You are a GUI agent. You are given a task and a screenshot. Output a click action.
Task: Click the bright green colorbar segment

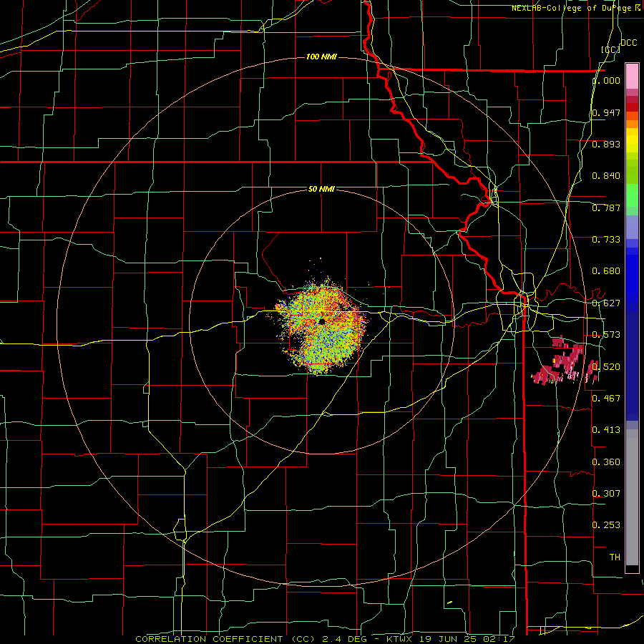(x=632, y=195)
